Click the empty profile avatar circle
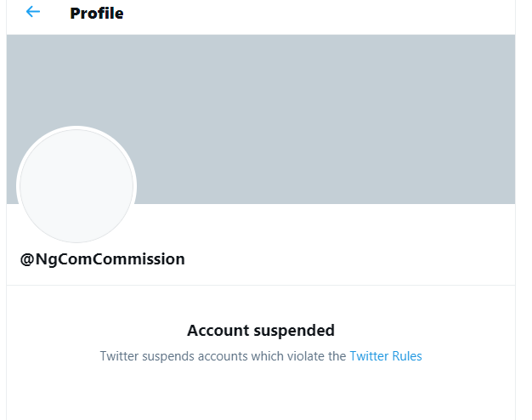 [x=76, y=185]
